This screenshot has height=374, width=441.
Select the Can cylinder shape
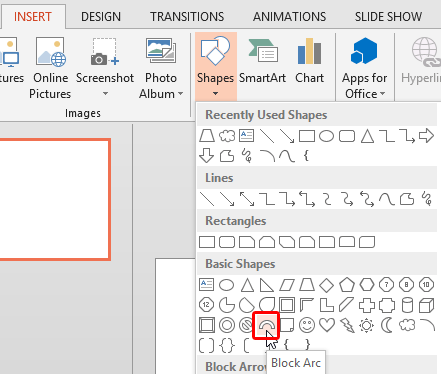(407, 305)
